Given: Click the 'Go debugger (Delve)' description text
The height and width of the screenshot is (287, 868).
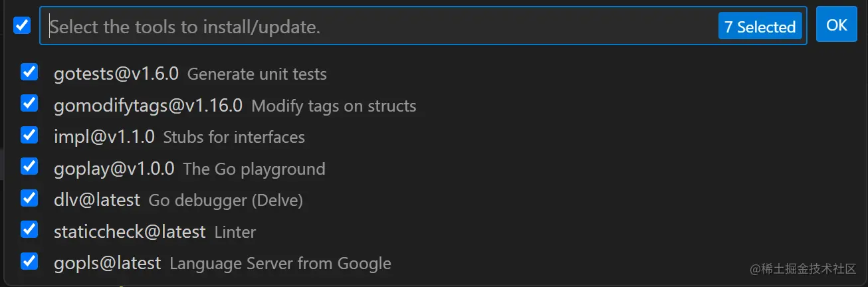Looking at the screenshot, I should click(225, 200).
